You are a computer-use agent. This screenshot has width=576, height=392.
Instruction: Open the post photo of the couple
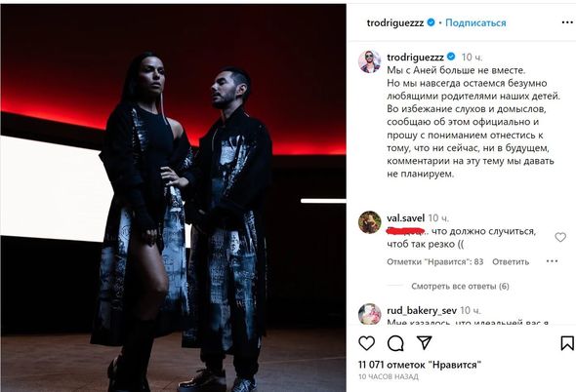tap(173, 198)
